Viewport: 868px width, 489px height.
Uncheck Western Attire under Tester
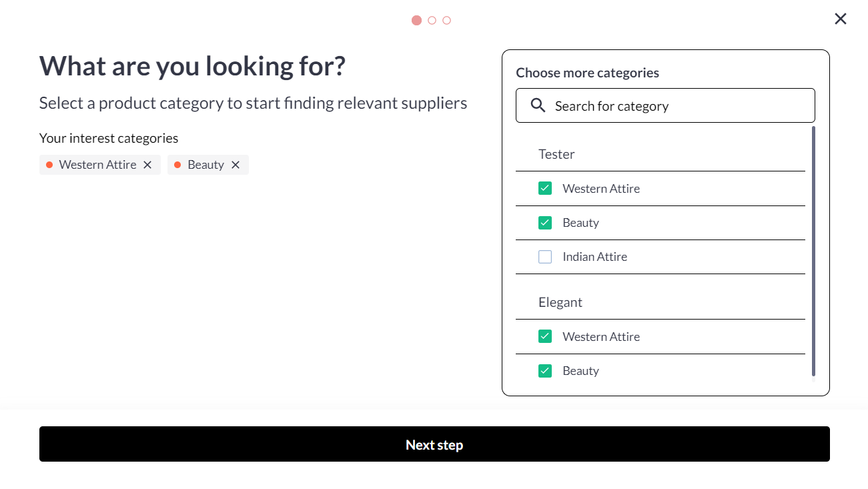coord(545,188)
